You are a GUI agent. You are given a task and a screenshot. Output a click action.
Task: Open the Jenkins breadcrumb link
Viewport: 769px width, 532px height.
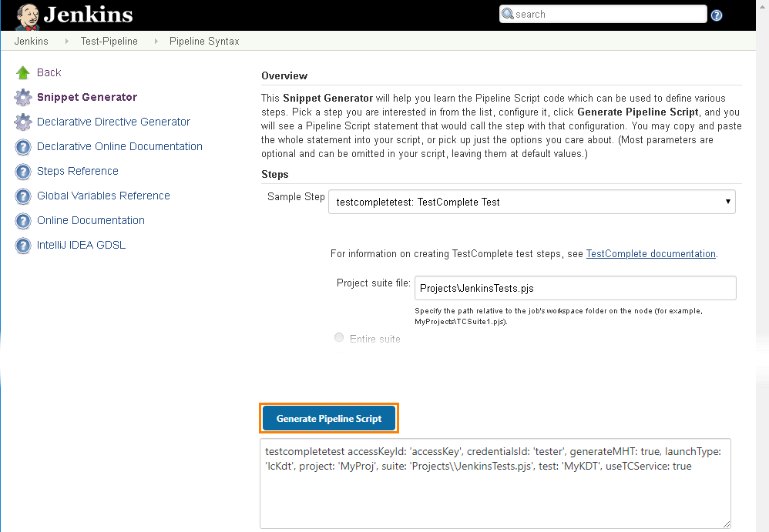31,41
